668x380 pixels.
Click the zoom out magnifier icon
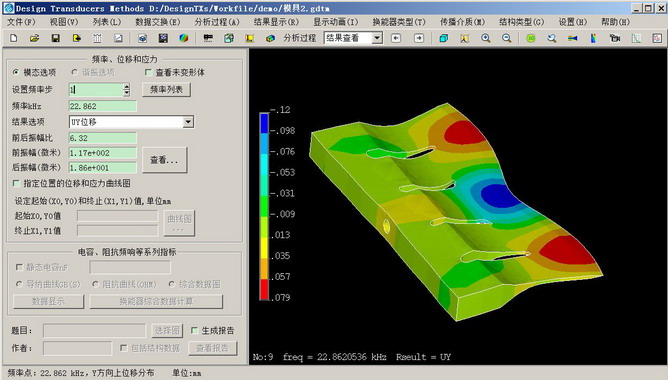(x=507, y=38)
